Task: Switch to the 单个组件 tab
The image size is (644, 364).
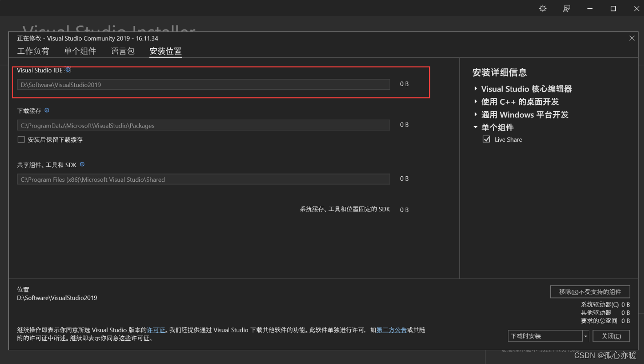Action: pyautogui.click(x=80, y=51)
